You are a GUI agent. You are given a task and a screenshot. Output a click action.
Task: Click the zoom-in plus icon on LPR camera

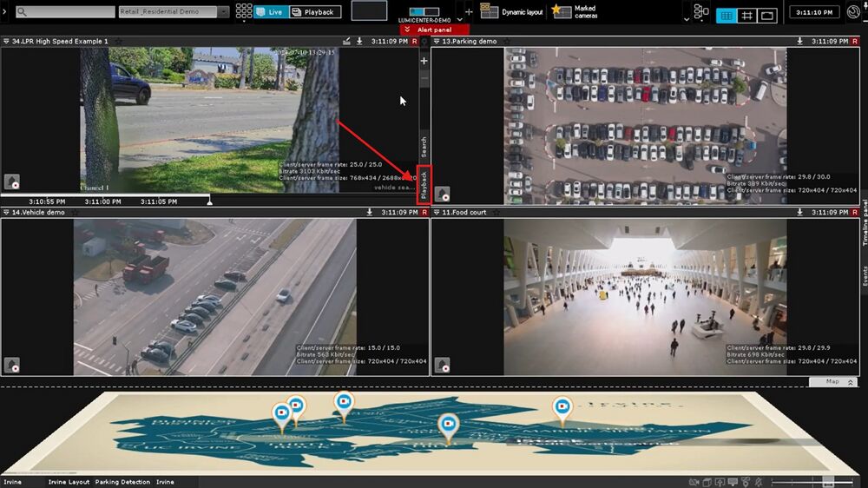tap(424, 62)
